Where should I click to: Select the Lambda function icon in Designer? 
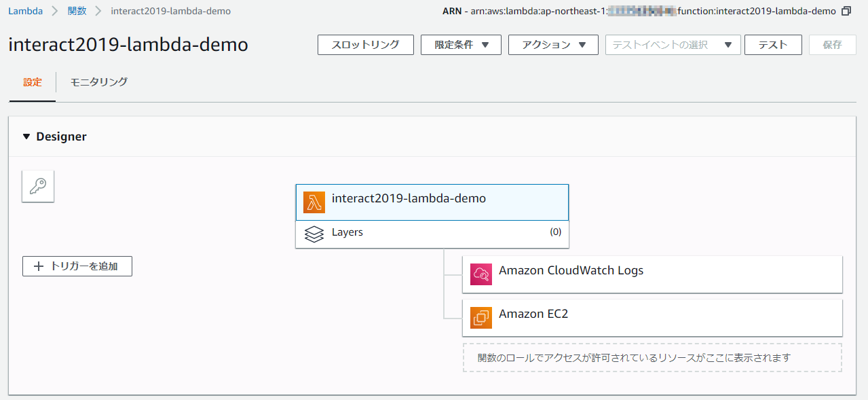click(314, 202)
